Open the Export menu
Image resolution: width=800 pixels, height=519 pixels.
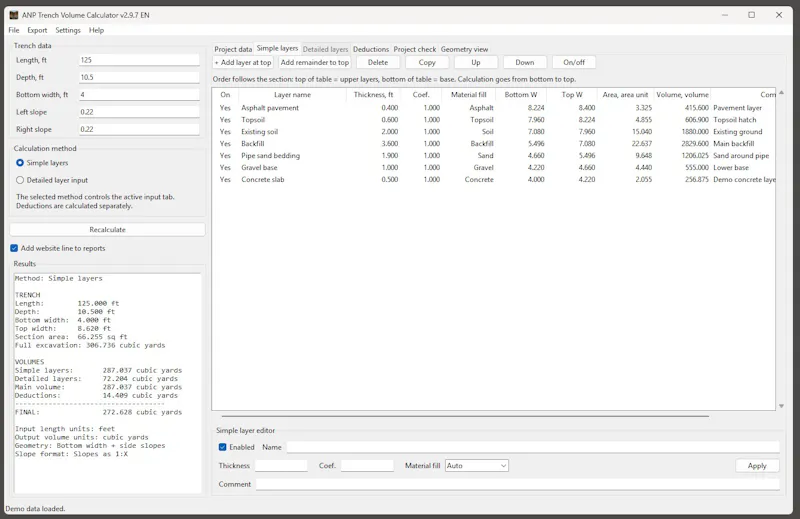pyautogui.click(x=37, y=30)
